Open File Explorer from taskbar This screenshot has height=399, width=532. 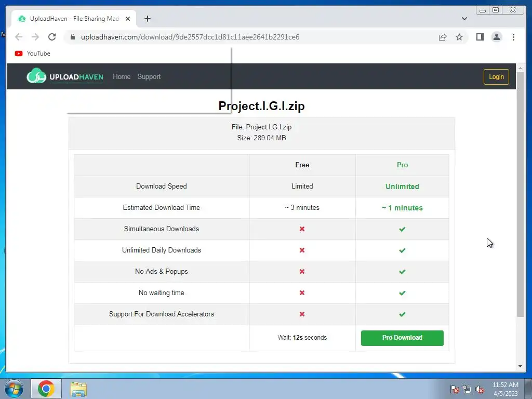coord(78,389)
